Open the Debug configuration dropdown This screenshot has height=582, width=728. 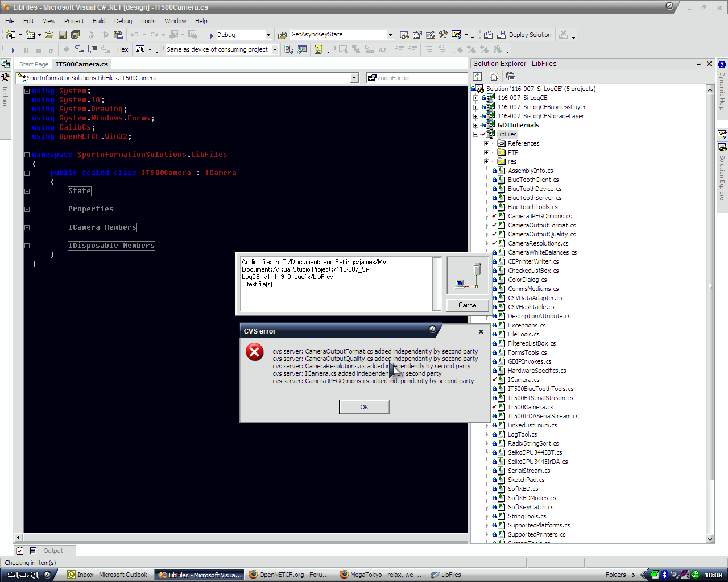(x=268, y=35)
